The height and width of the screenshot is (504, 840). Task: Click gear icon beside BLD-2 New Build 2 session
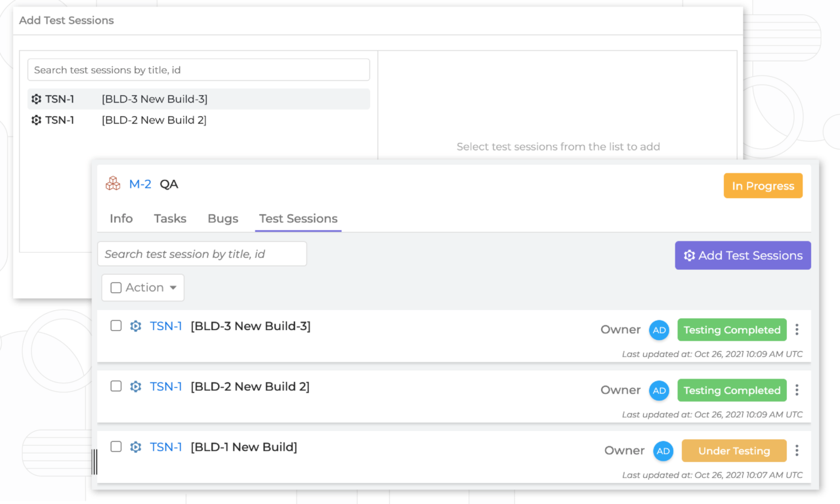pyautogui.click(x=136, y=387)
